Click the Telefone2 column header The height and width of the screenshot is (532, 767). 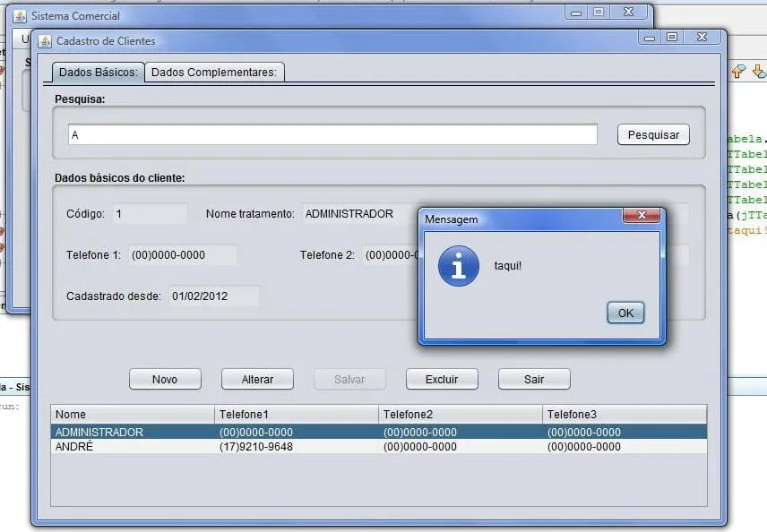(x=461, y=414)
